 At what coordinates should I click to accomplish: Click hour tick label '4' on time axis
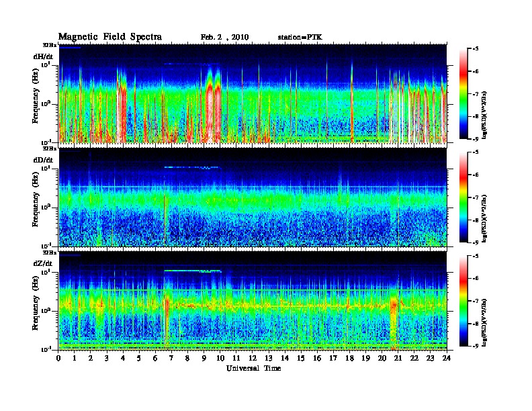tap(123, 358)
